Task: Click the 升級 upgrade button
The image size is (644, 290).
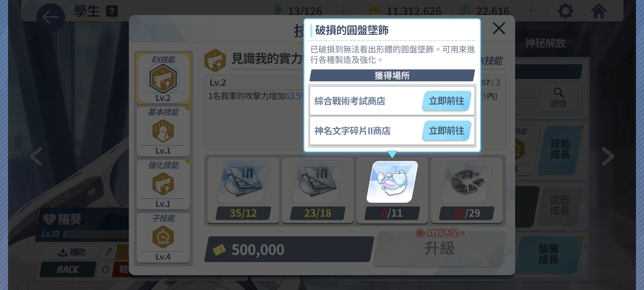Action: pyautogui.click(x=440, y=248)
